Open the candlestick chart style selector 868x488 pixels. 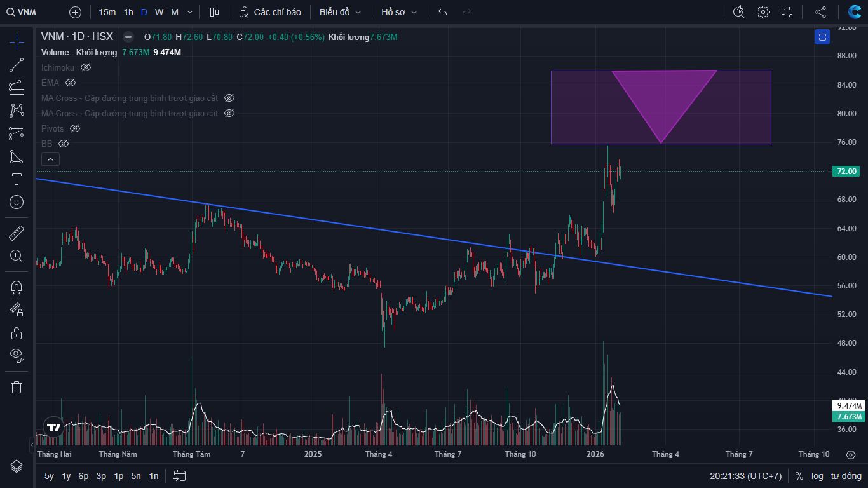point(214,12)
